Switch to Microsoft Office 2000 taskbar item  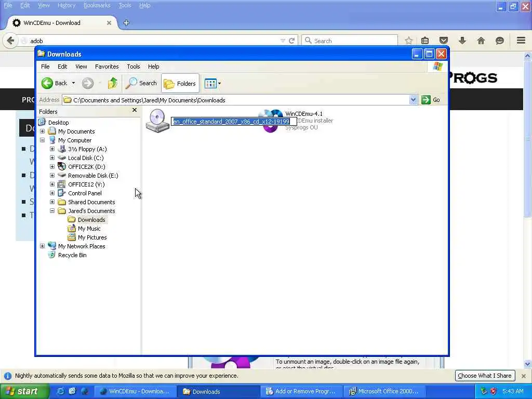point(385,392)
